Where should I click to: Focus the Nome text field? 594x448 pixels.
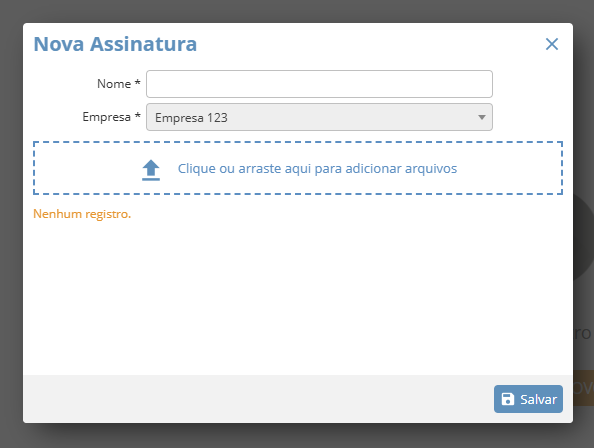pos(319,84)
